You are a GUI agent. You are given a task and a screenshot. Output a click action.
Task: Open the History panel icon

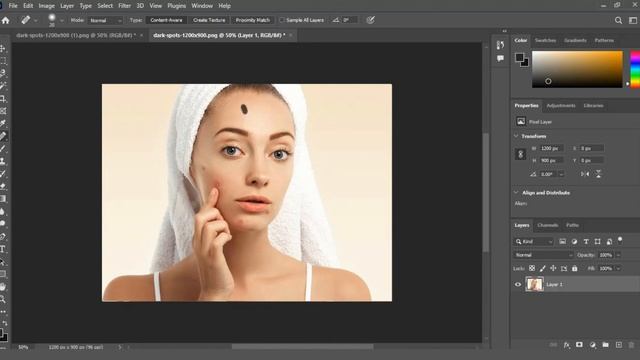coord(500,45)
